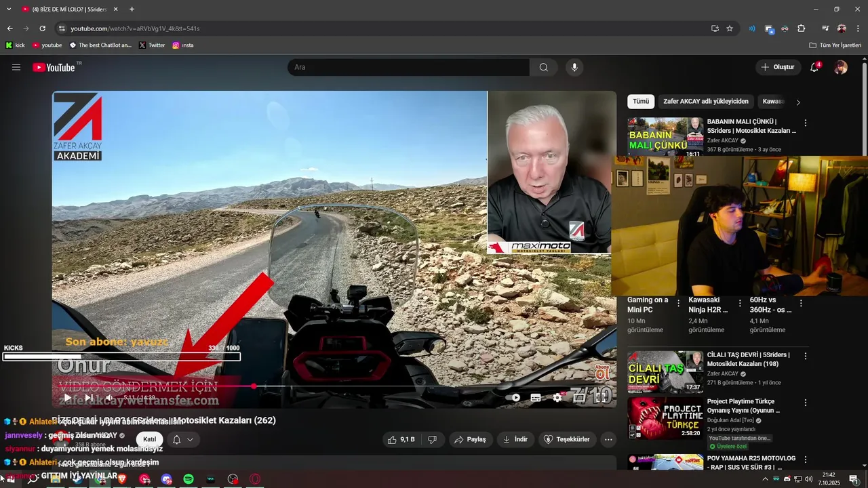Open the video settings gear
The height and width of the screenshot is (488, 868).
point(557,398)
